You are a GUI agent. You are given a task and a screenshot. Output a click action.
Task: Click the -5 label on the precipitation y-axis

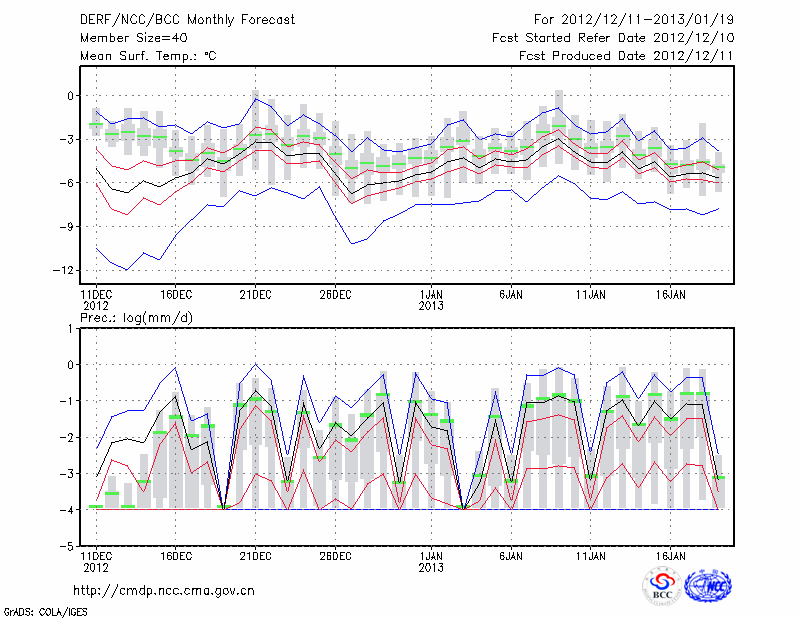click(69, 547)
